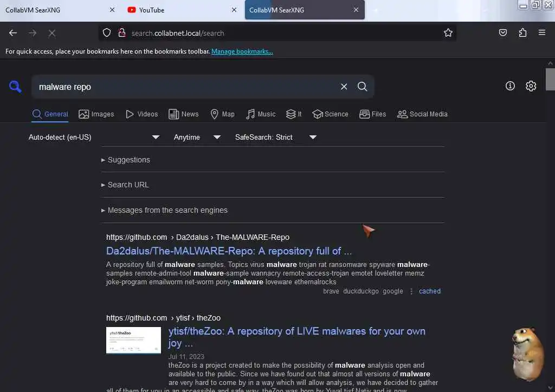Submit search with magnifier button
Image resolution: width=555 pixels, height=392 pixels.
coord(362,87)
